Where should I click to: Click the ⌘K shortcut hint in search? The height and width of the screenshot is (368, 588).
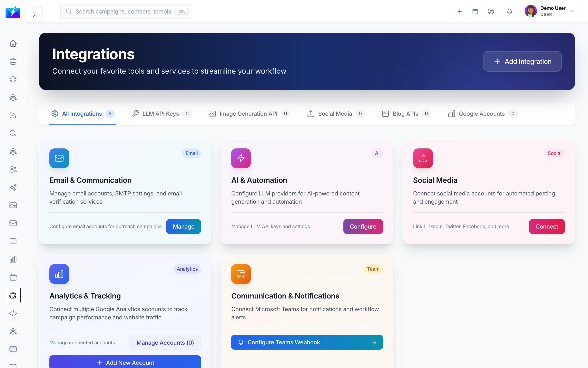182,11
